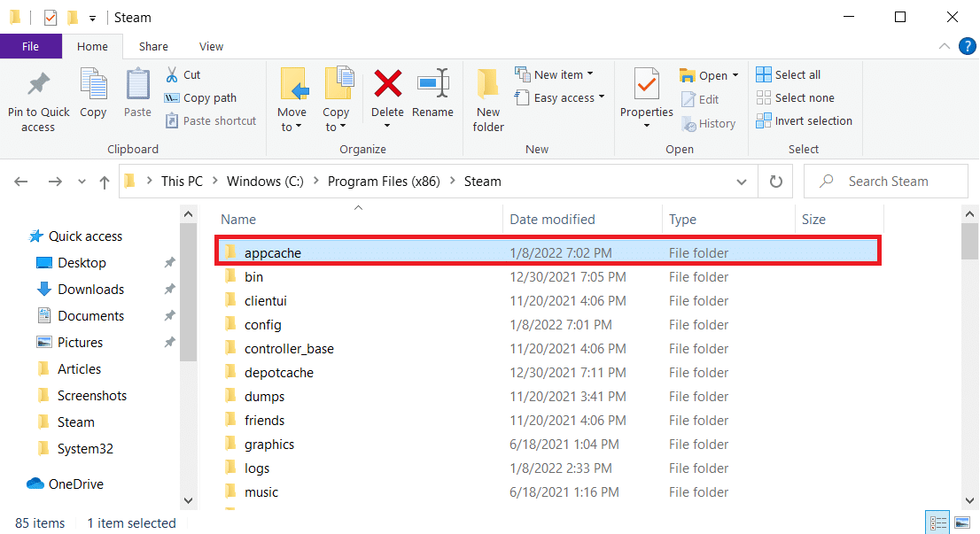Viewport: 980px width, 534px height.
Task: Open the New item dropdown
Action: pos(554,75)
